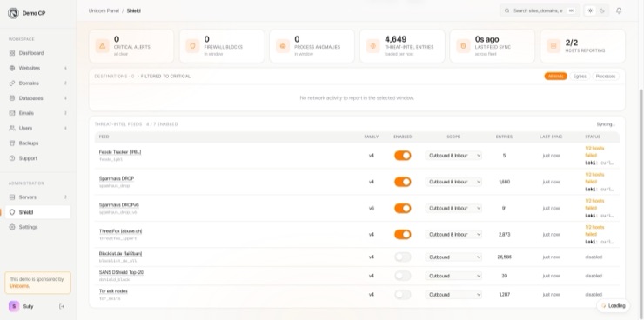644x320 pixels.
Task: Focus the search sites and domains field
Action: point(540,10)
